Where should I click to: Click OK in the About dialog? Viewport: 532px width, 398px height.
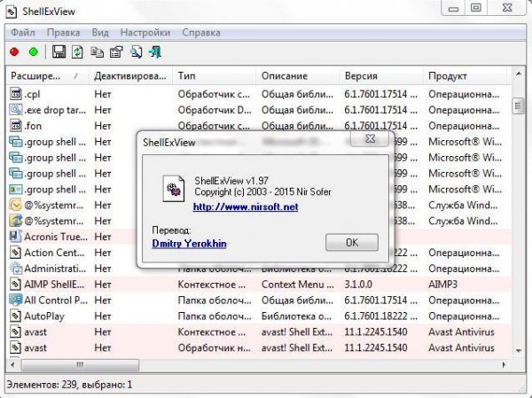[x=352, y=242]
